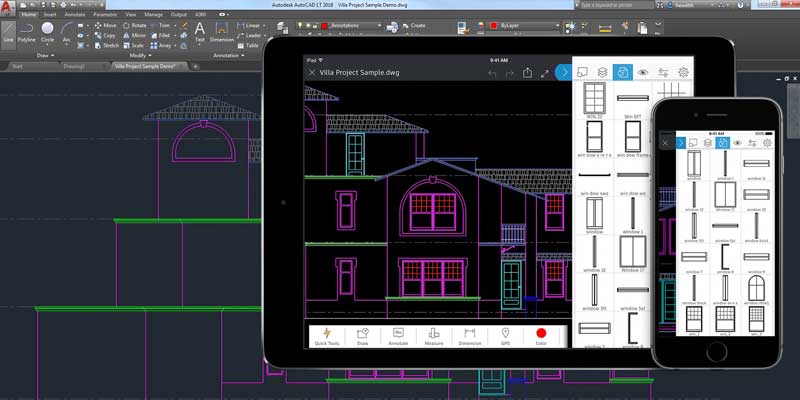Tap the Dimension button on iPad toolbar
Image resolution: width=800 pixels, height=400 pixels.
[469, 337]
